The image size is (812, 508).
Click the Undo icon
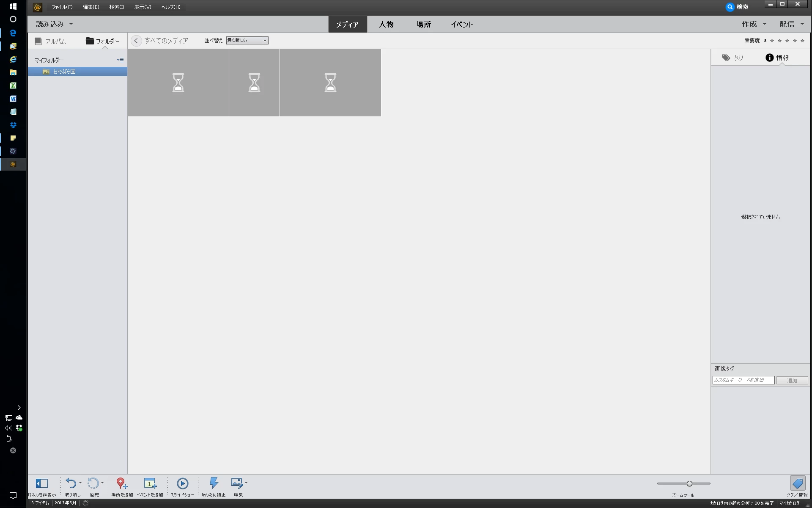71,483
